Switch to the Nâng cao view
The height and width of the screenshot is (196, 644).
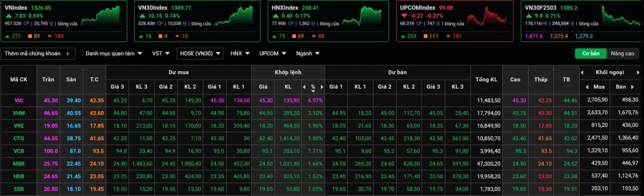[x=622, y=54]
